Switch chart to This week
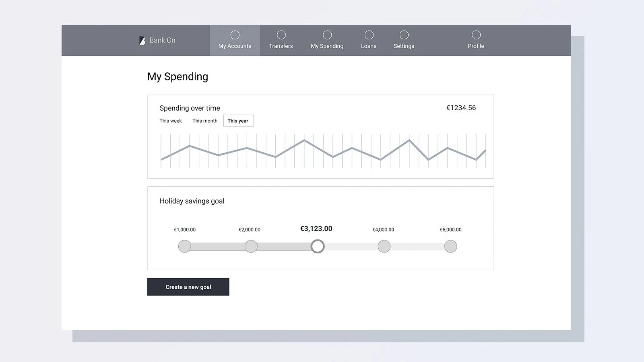The image size is (644, 362). point(171,121)
